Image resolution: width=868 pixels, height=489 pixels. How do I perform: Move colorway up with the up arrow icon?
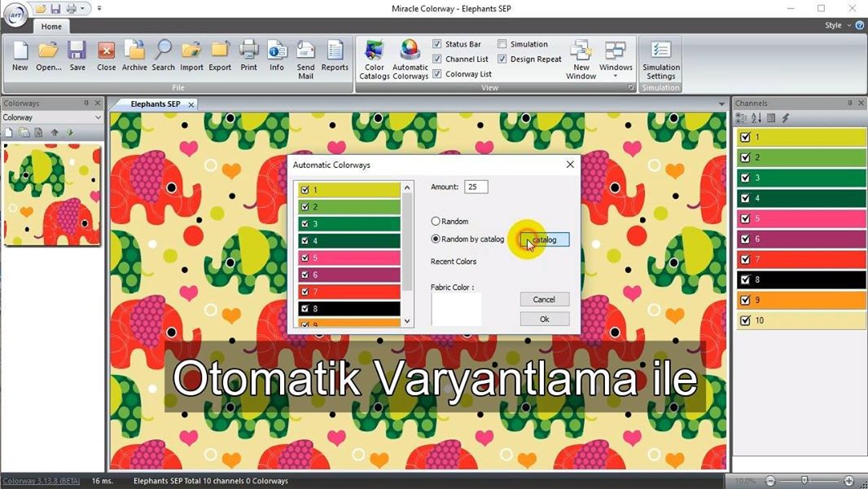[x=55, y=133]
